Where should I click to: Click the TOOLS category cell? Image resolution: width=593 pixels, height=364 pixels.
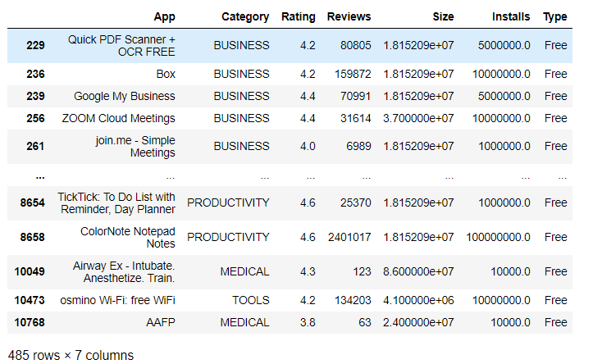(250, 301)
